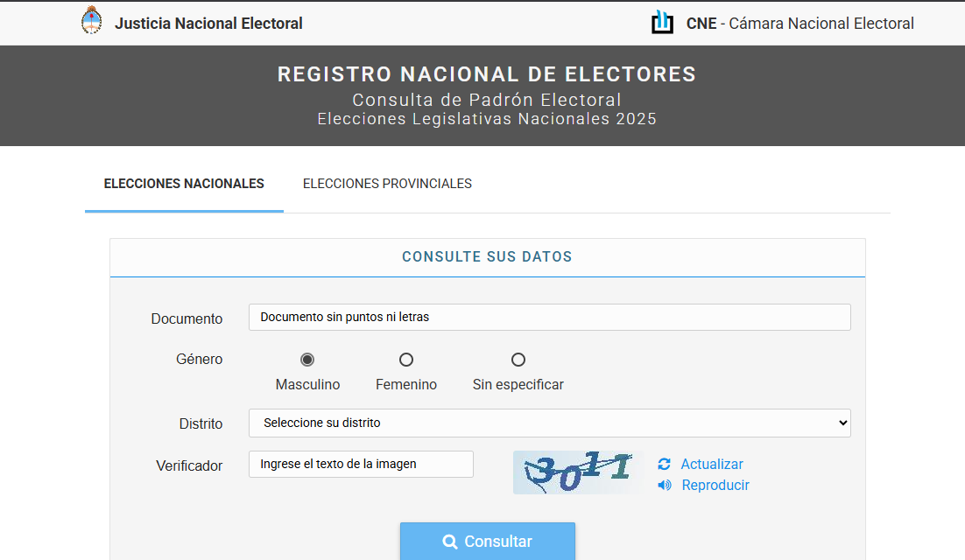Click the CNE - Cámara Nacional Electoral text
Image resolution: width=965 pixels, height=560 pixels.
tap(800, 24)
